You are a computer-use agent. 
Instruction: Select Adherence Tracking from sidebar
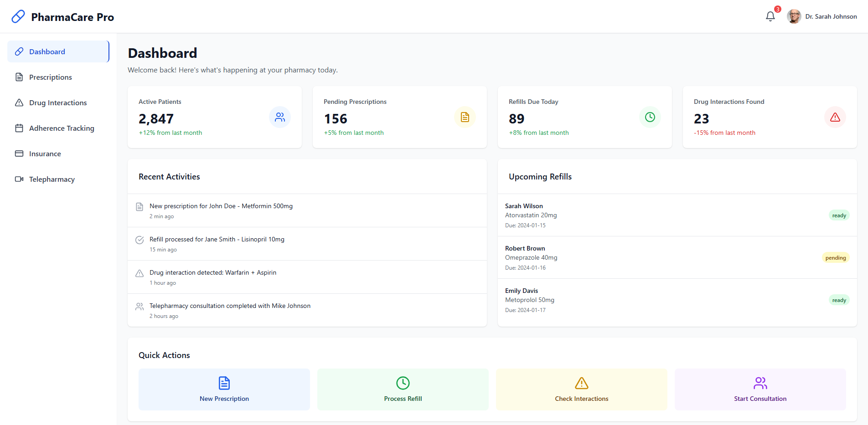click(x=62, y=128)
